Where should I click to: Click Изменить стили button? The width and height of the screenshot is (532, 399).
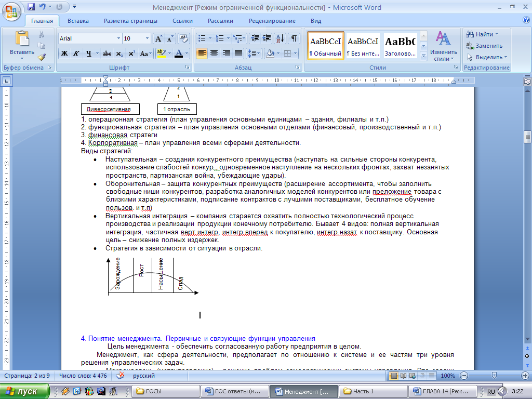(444, 46)
